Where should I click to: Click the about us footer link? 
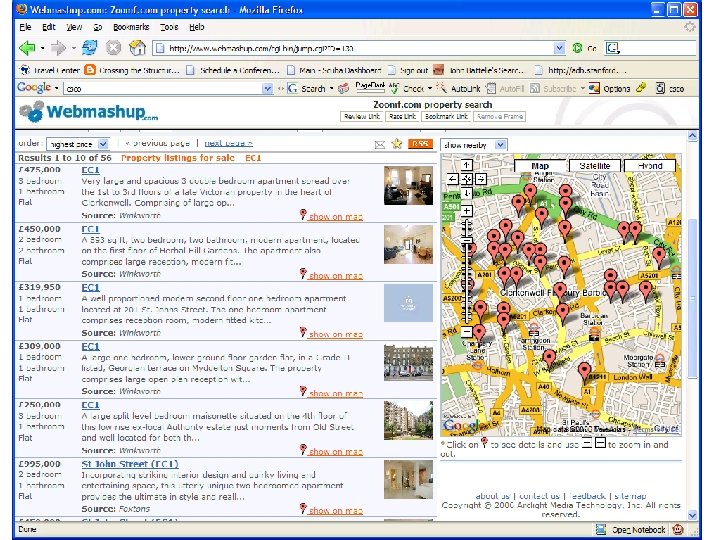[493, 496]
